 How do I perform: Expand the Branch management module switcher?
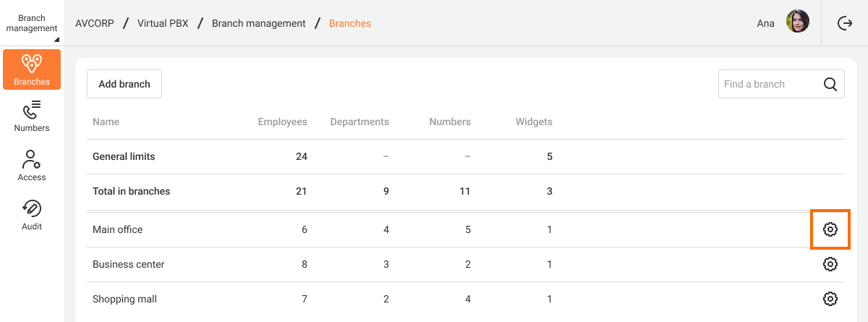click(x=32, y=23)
